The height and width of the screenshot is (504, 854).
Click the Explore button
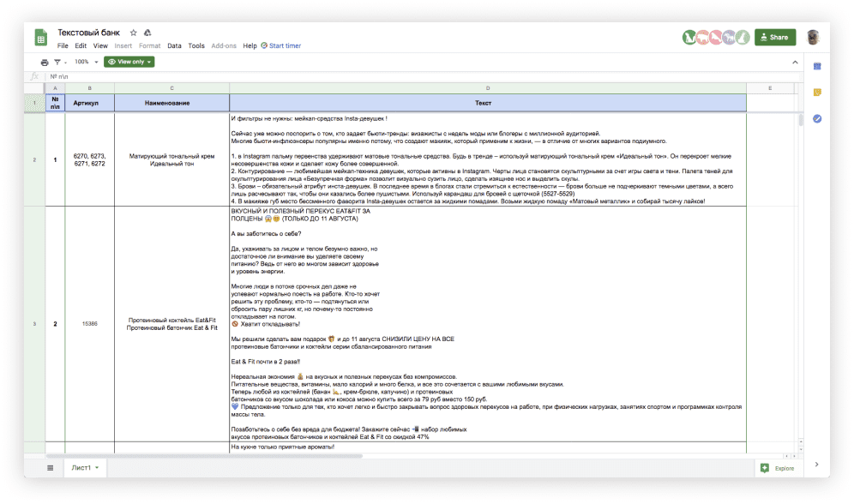pyautogui.click(x=777, y=468)
